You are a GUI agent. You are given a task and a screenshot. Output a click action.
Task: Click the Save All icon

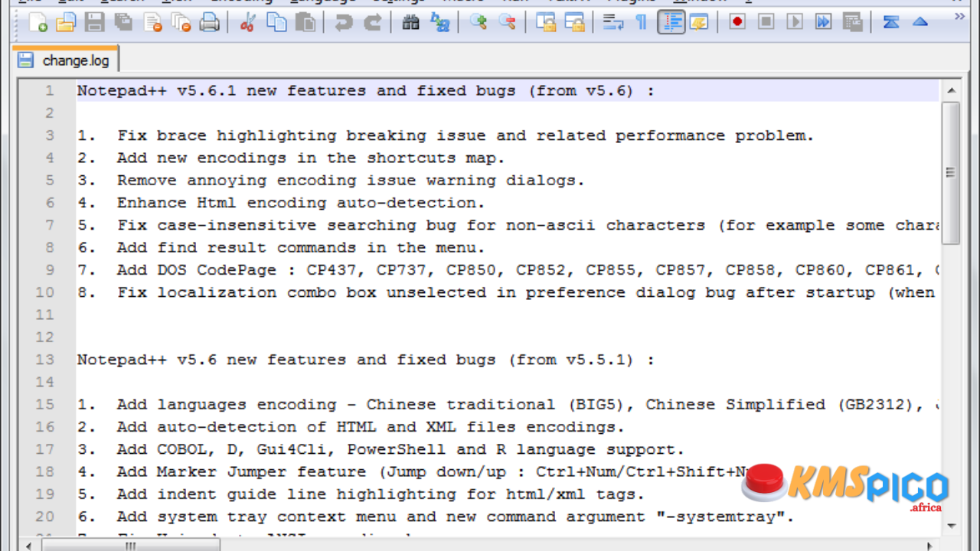point(123,22)
